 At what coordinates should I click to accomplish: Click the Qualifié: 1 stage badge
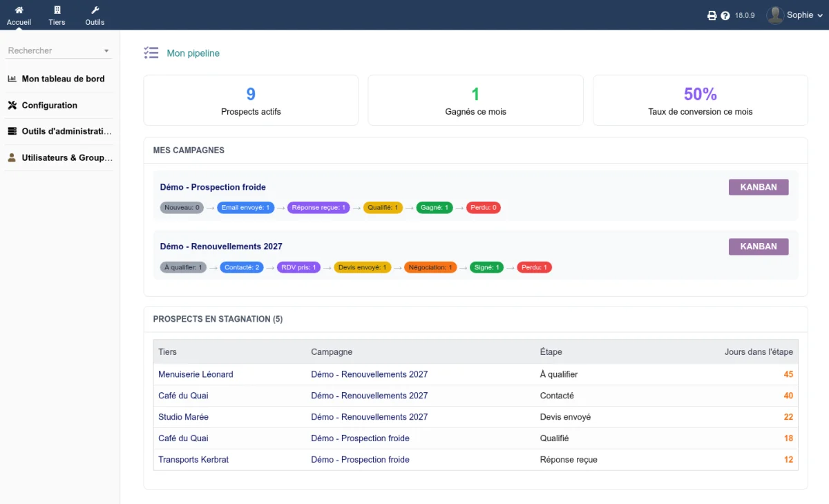point(383,207)
